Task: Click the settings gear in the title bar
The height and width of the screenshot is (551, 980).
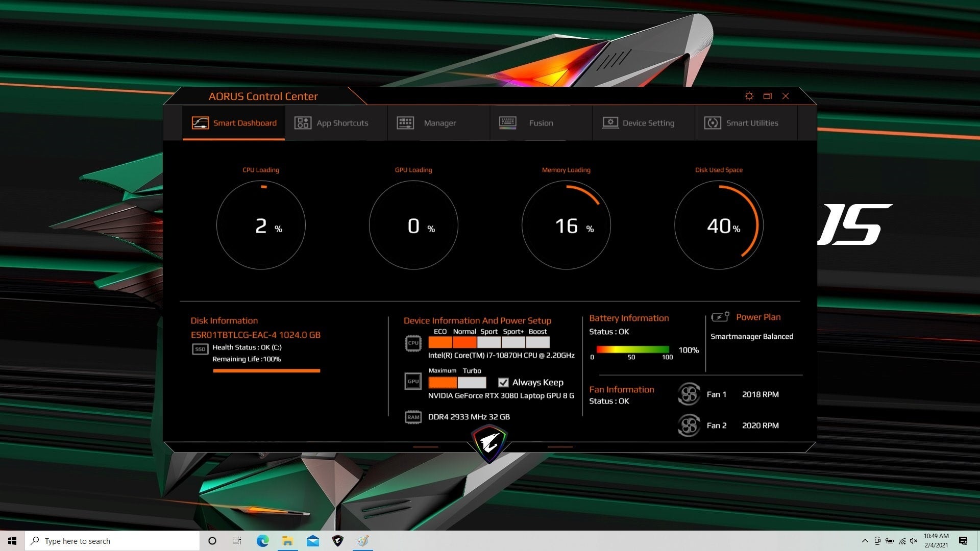Action: click(x=749, y=96)
